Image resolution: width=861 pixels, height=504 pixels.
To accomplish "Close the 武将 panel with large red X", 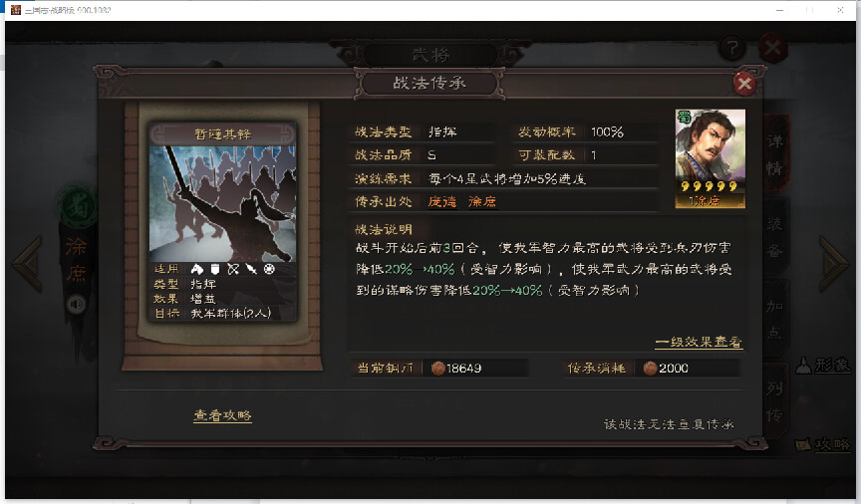I will pyautogui.click(x=772, y=49).
